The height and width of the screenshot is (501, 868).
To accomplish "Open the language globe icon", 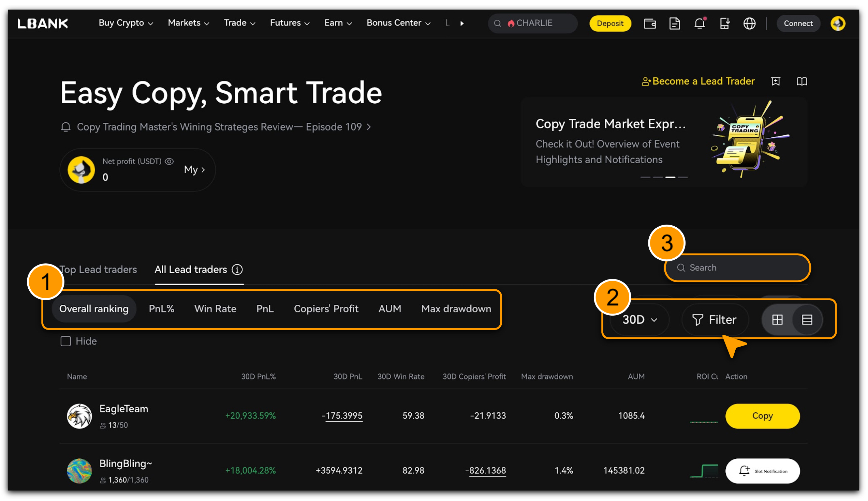I will coord(749,24).
